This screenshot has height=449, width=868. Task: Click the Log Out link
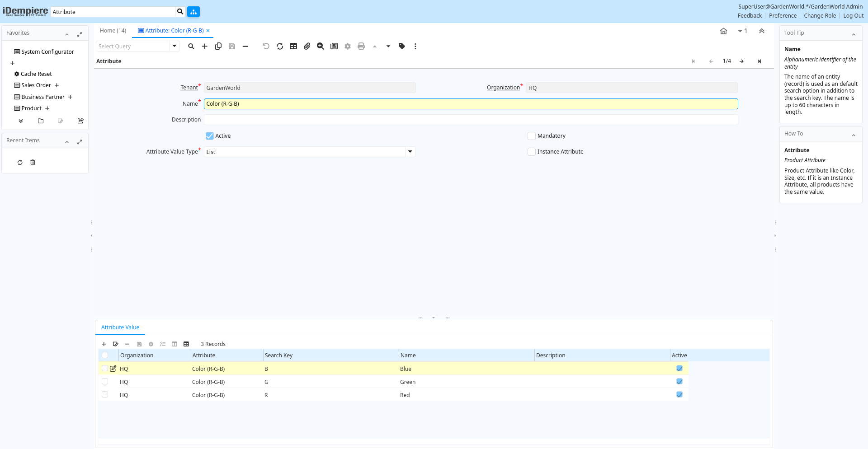[x=853, y=16]
